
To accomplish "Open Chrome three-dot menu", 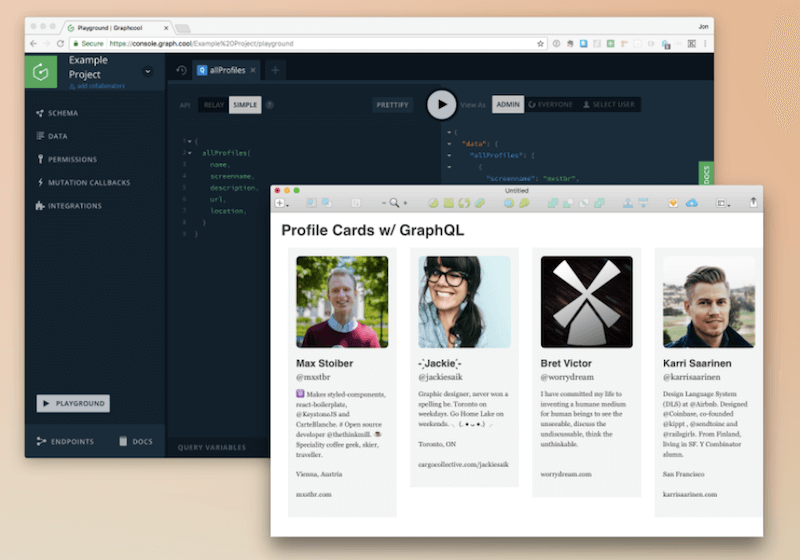I will coord(705,44).
